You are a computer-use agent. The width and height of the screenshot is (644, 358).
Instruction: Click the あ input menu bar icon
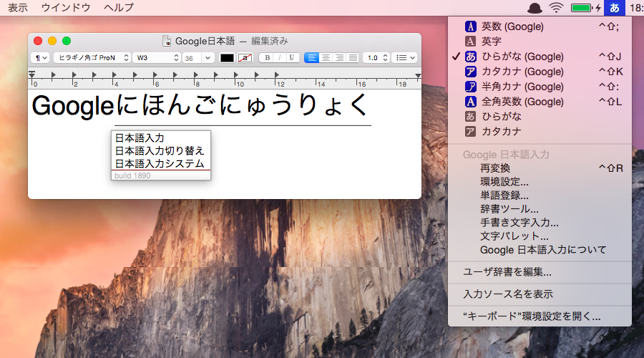(615, 8)
